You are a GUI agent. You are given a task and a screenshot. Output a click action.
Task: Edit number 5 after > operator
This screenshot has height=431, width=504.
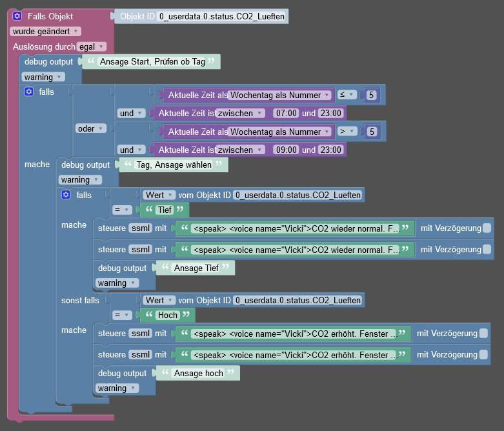[x=372, y=132]
